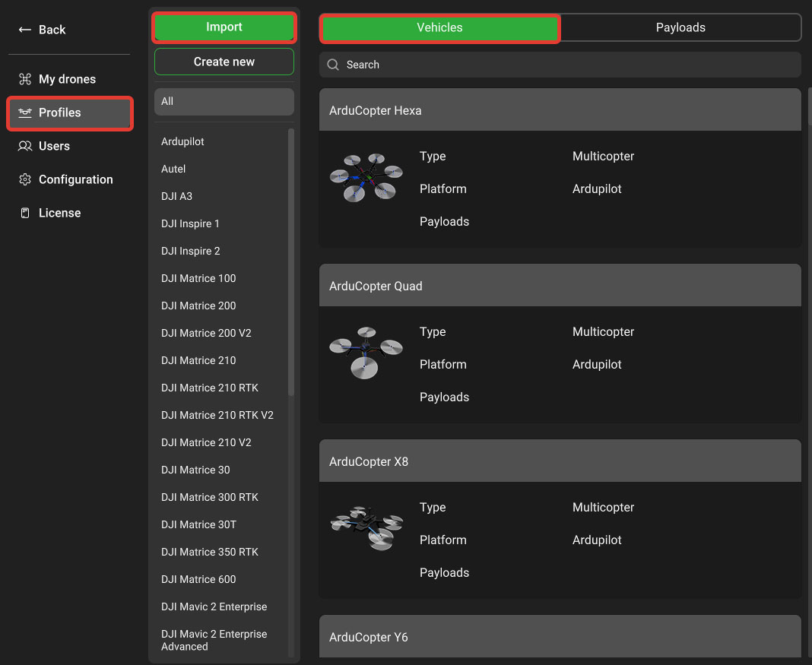The image size is (812, 665).
Task: Choose DJI Matrice 100 from the list
Action: pos(198,278)
